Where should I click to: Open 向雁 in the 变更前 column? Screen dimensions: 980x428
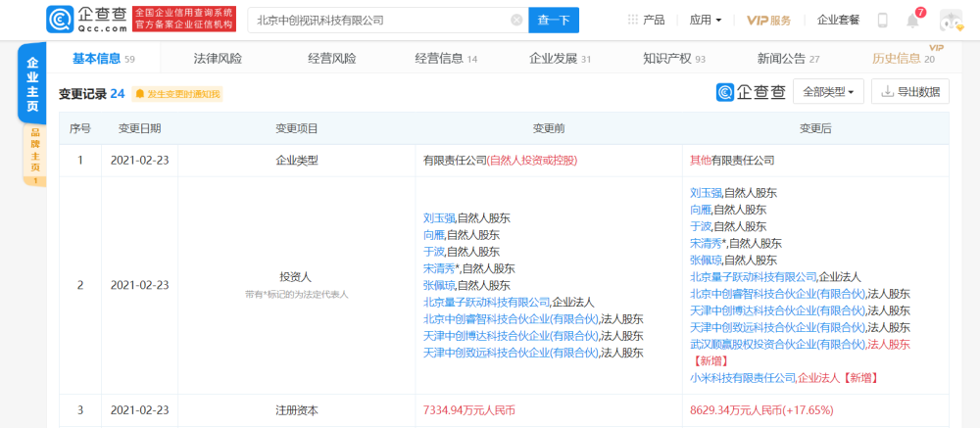(x=434, y=235)
